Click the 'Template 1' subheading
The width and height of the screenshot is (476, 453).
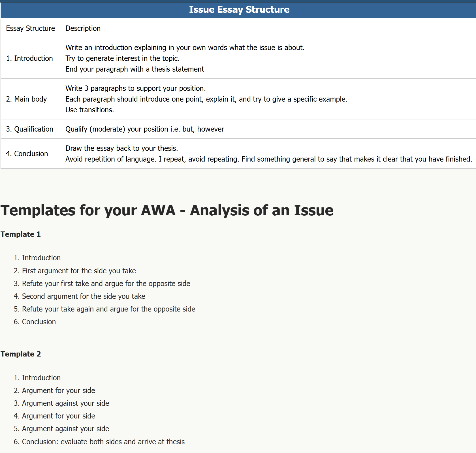coord(21,234)
